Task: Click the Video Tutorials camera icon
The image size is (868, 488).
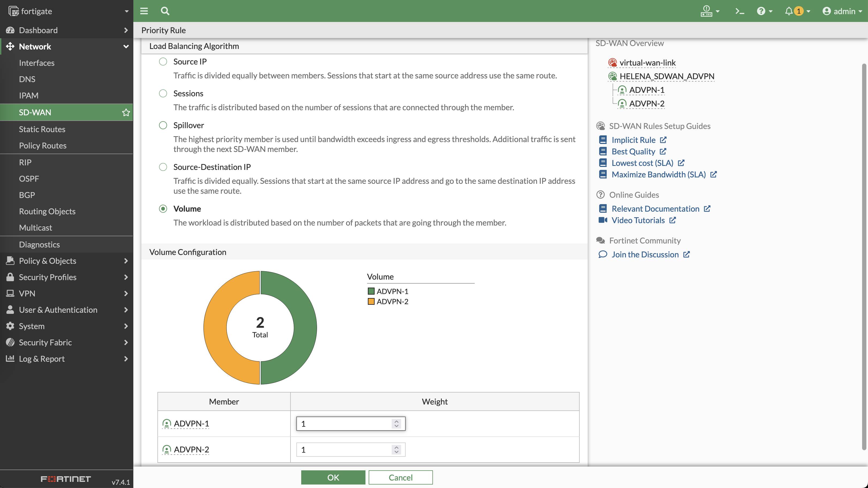Action: [602, 220]
